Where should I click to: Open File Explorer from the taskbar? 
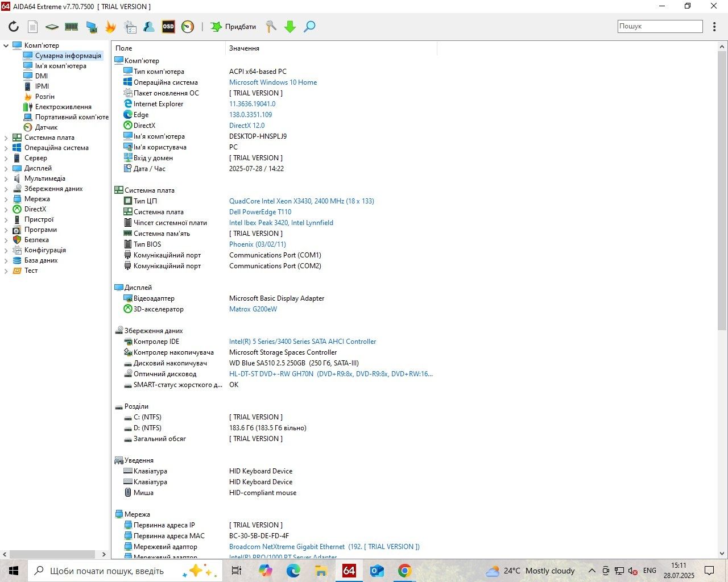pyautogui.click(x=321, y=571)
